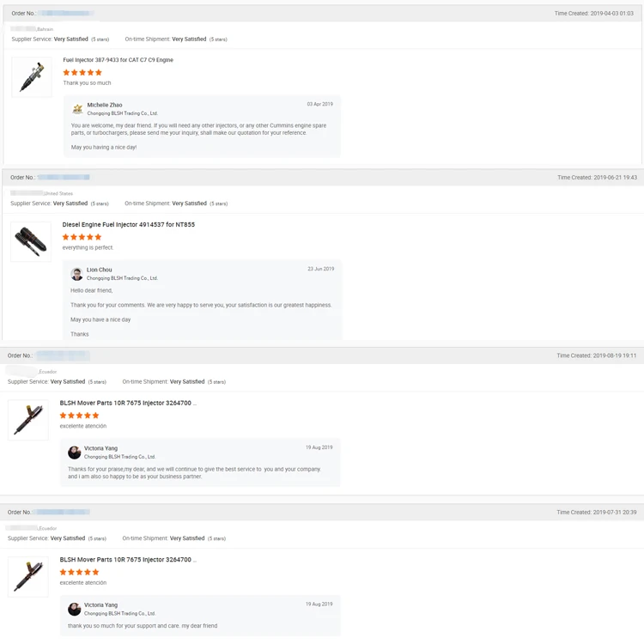Click Chongqing BLSH Trading Co. under Lion Chou
The width and height of the screenshot is (644, 644).
122,278
